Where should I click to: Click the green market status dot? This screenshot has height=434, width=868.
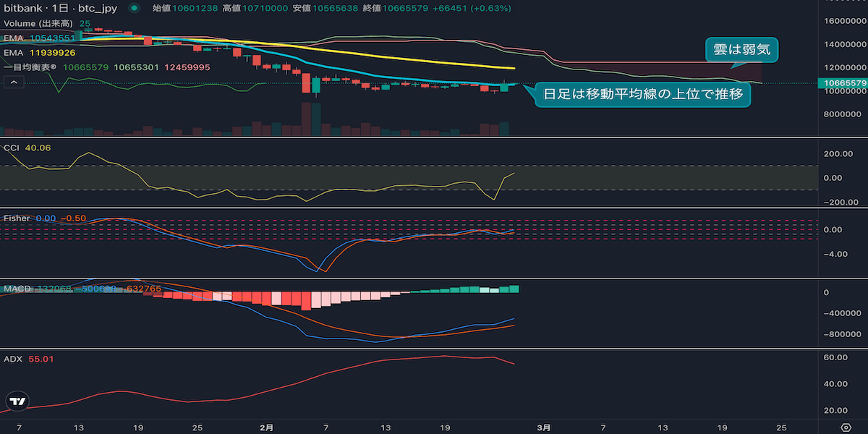coord(135,8)
